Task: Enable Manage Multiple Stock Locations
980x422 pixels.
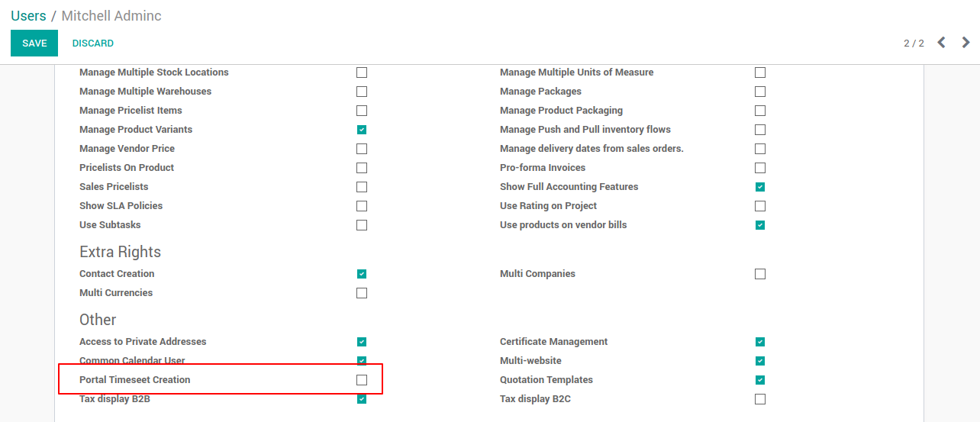Action: click(x=362, y=72)
